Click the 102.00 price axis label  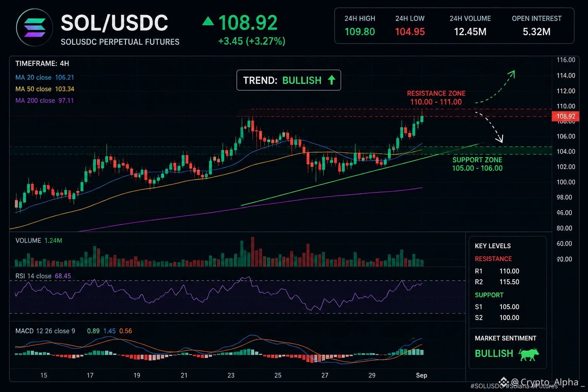566,167
